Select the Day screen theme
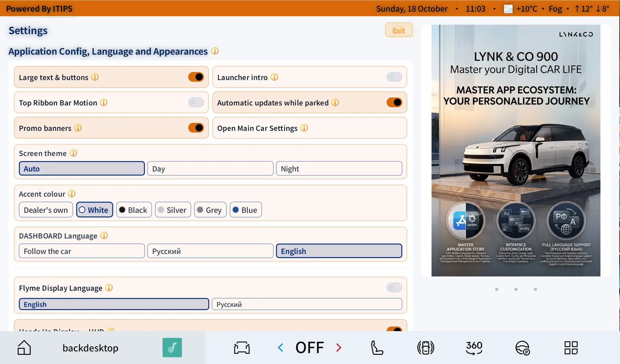The width and height of the screenshot is (620, 364). coord(210,168)
